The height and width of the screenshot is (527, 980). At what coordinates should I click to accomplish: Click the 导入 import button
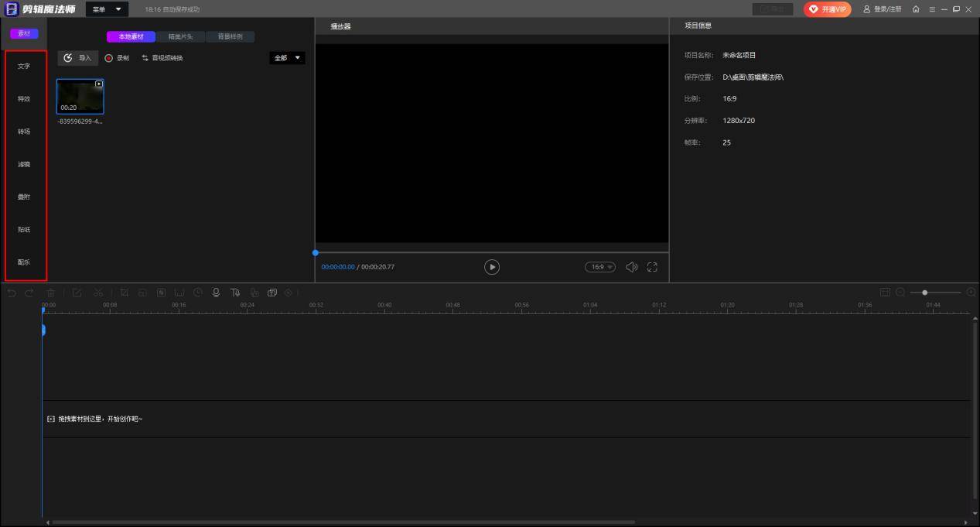[x=77, y=58]
